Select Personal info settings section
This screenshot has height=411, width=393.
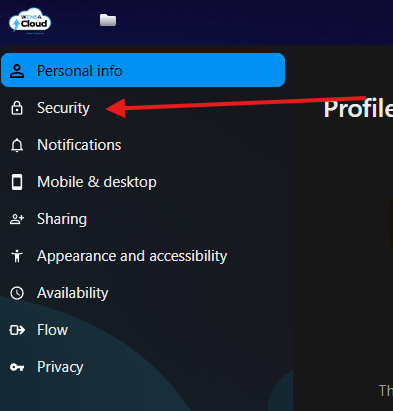pyautogui.click(x=143, y=70)
